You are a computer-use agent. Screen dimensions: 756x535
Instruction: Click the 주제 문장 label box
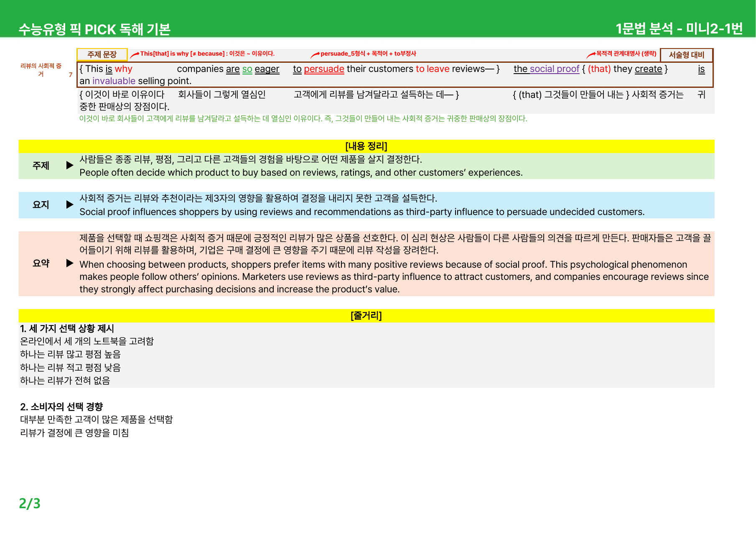tap(102, 54)
